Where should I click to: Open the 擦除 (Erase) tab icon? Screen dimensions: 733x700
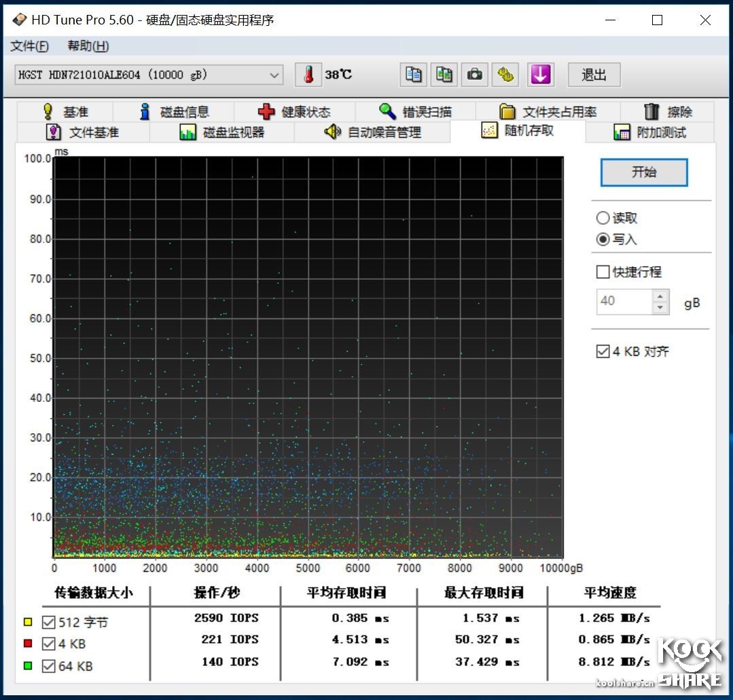(651, 111)
